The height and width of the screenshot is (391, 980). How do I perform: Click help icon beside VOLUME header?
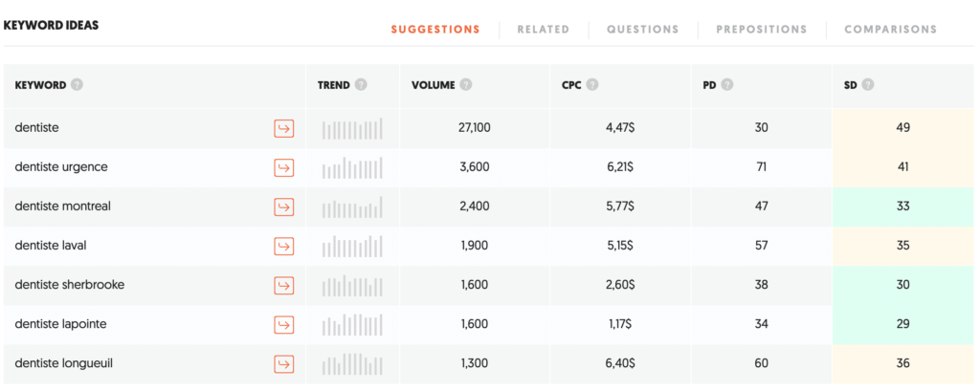(465, 85)
